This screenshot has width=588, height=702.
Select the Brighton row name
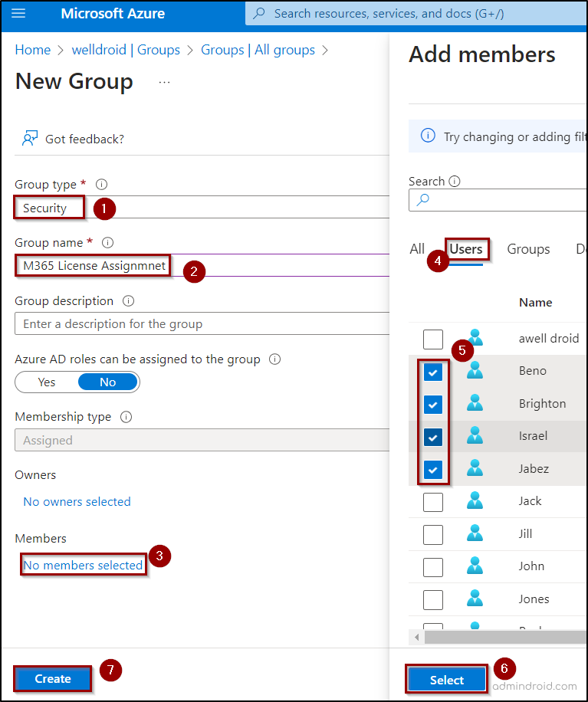point(542,403)
